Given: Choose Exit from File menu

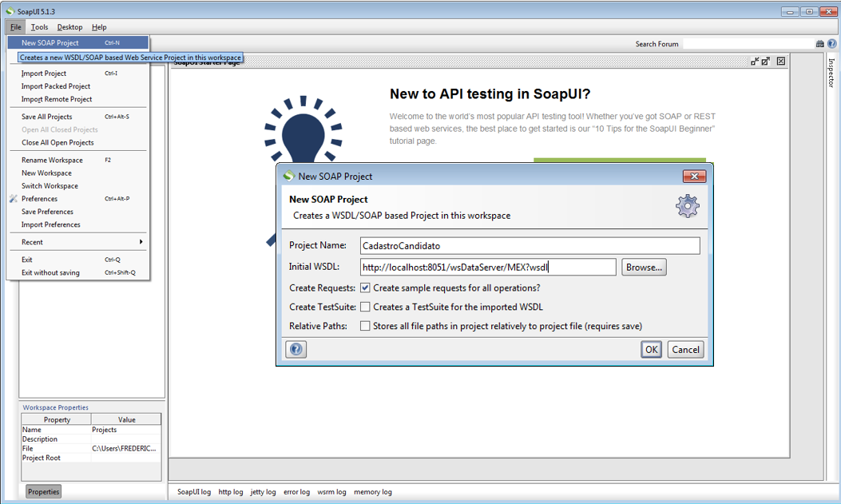Looking at the screenshot, I should coord(78,260).
